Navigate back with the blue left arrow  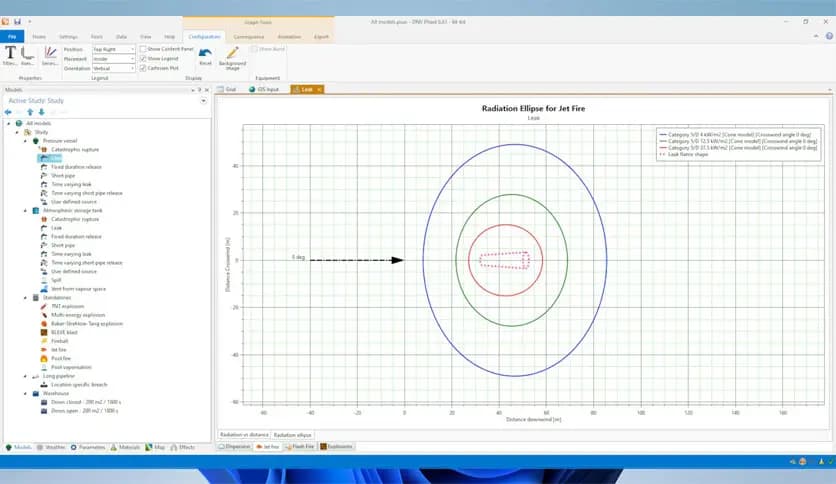[x=8, y=112]
